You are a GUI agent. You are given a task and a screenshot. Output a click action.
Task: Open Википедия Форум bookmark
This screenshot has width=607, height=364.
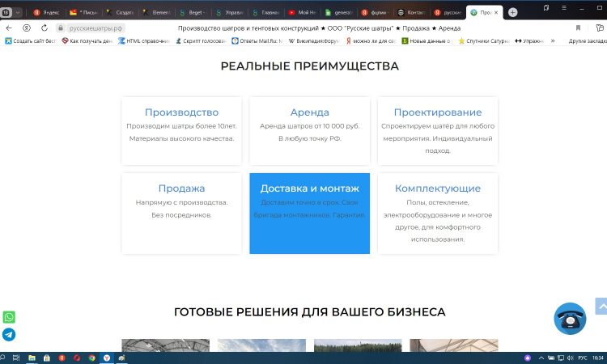click(313, 40)
